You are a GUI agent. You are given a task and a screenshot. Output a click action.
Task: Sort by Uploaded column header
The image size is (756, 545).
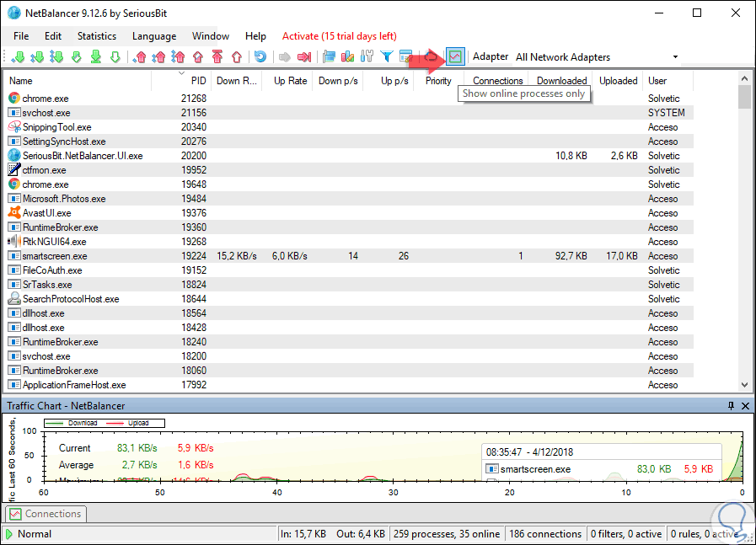coord(618,81)
